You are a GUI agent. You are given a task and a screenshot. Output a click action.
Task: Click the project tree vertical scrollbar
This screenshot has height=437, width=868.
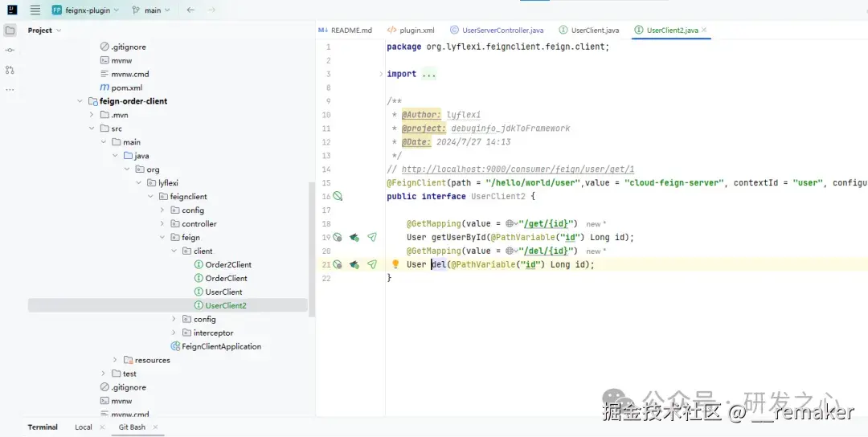click(311, 249)
